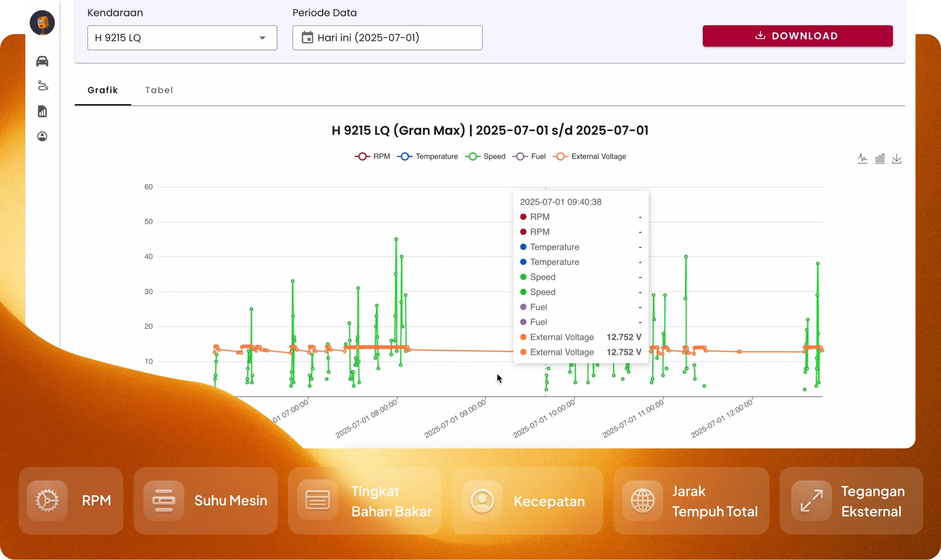Click the app logo in sidebar corner

pyautogui.click(x=42, y=23)
